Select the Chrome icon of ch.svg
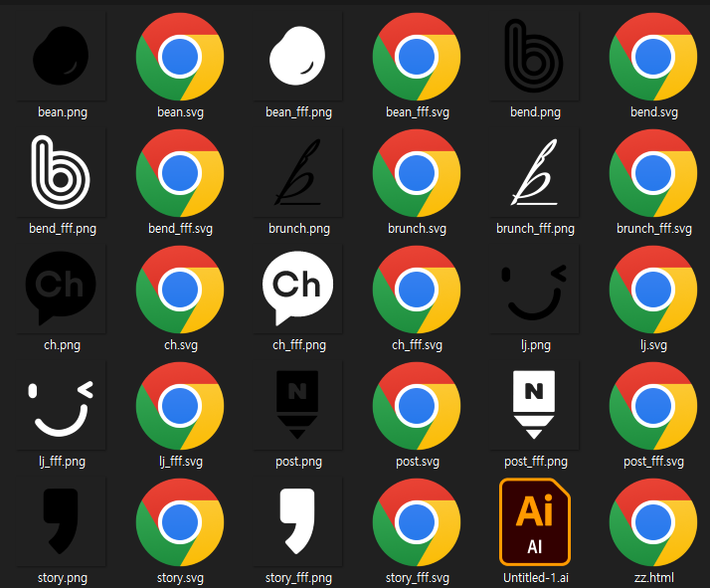This screenshot has width=710, height=588. 180,290
